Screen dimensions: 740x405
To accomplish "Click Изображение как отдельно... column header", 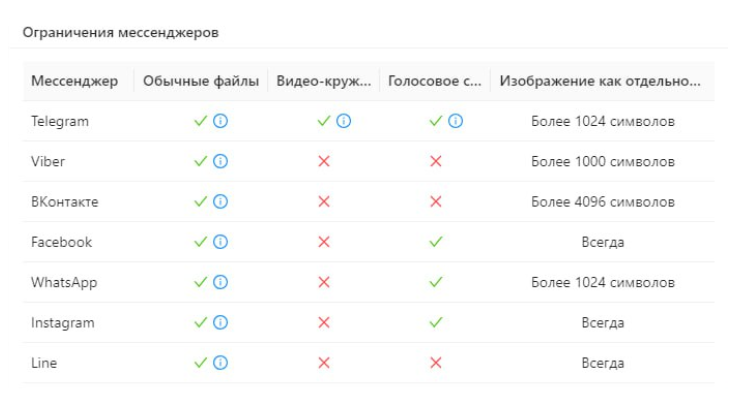I will click(601, 80).
